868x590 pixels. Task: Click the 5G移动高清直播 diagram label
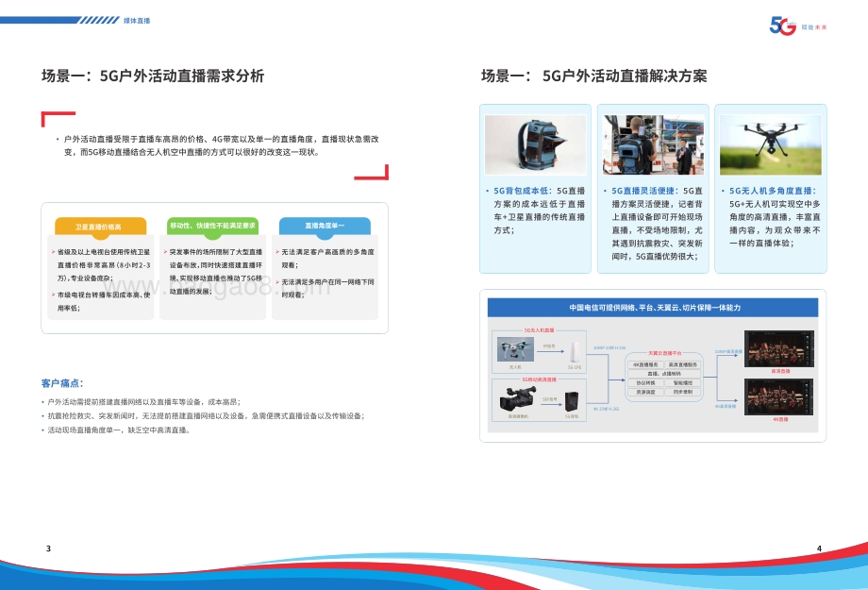539,379
